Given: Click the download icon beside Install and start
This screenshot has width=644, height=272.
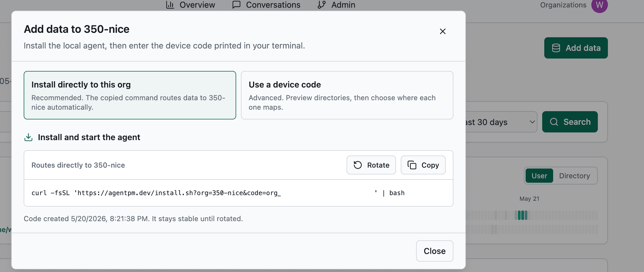Looking at the screenshot, I should [28, 137].
